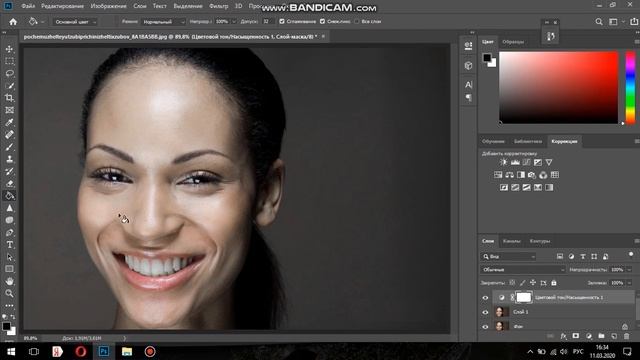This screenshot has height=360, width=640.
Task: Open the Изображение menu
Action: [x=108, y=6]
